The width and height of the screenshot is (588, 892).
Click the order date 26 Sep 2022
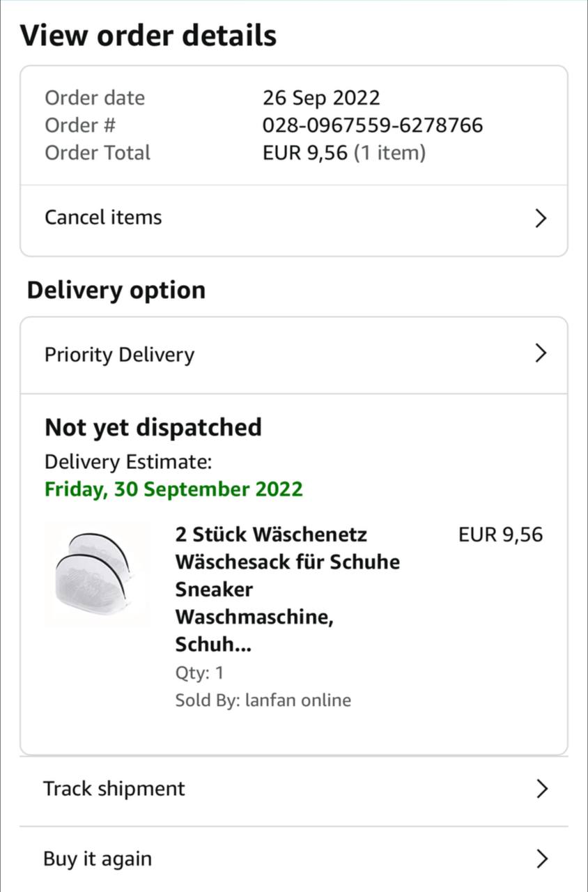pos(320,98)
